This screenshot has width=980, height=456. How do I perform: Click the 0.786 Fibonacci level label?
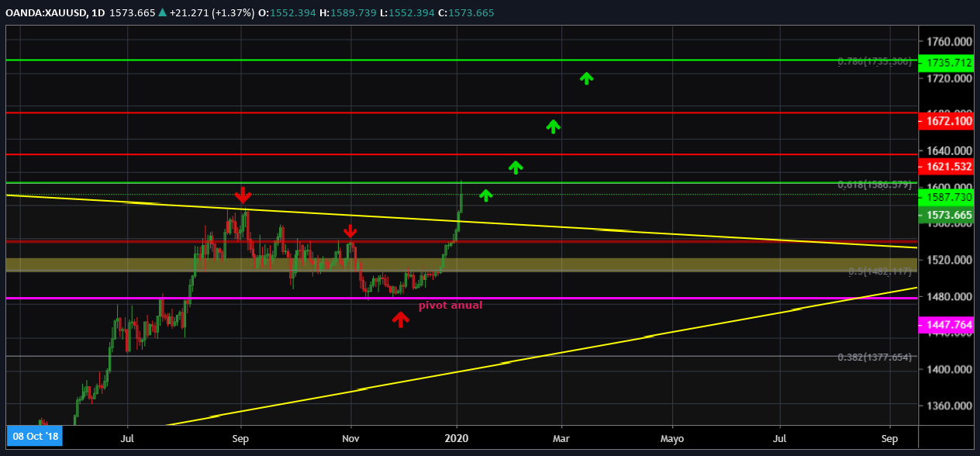point(874,61)
